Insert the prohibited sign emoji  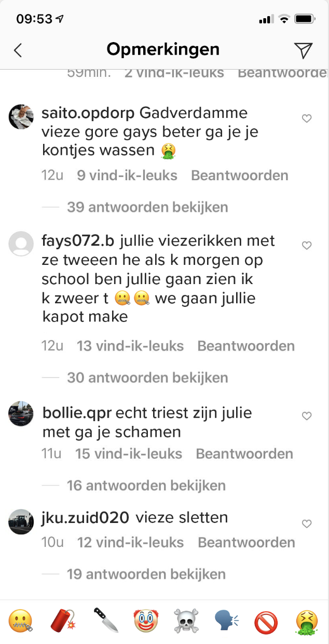(x=266, y=621)
